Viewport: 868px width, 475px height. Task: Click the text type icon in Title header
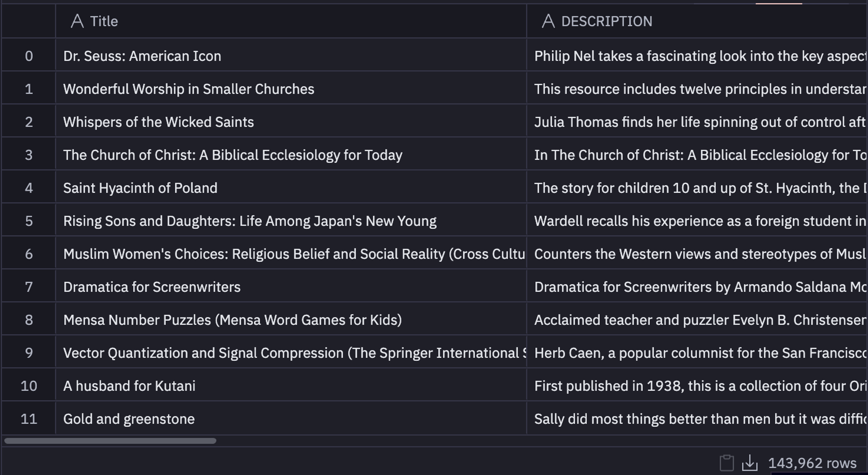77,21
